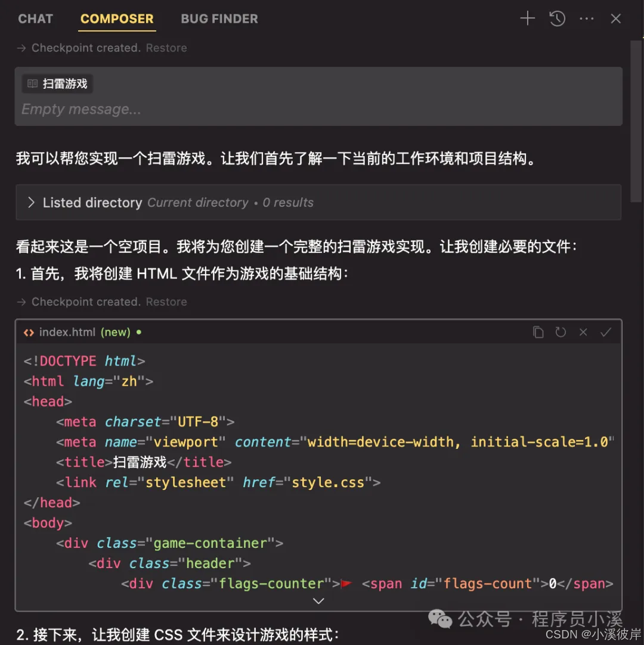Reject the index.html change with the X icon
Viewport: 644px width, 645px height.
(x=583, y=332)
